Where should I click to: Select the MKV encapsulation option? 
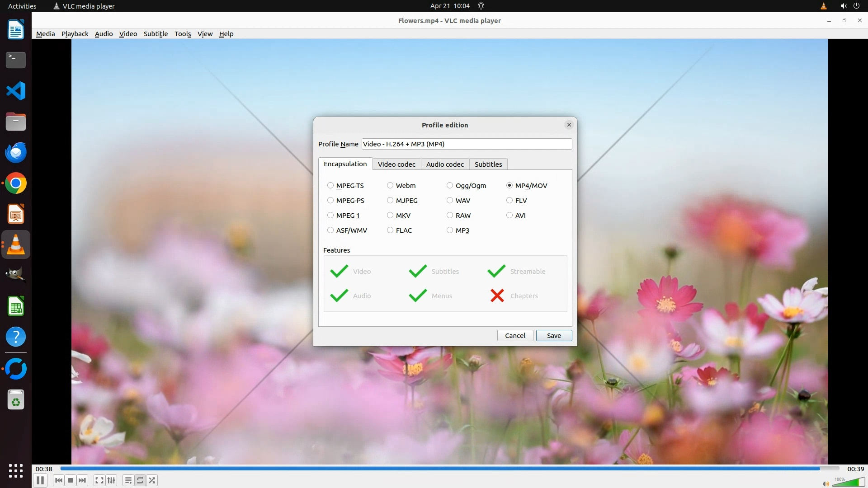pyautogui.click(x=390, y=216)
